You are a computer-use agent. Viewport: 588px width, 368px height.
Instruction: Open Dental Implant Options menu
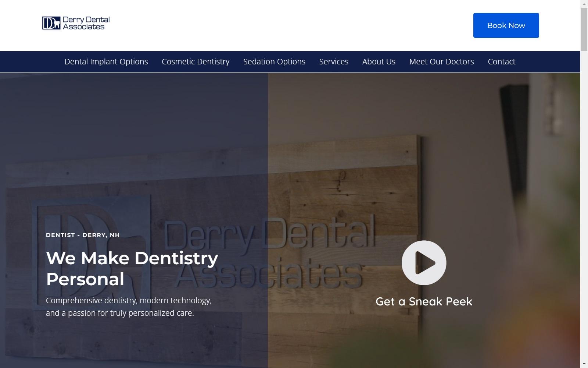pos(106,61)
